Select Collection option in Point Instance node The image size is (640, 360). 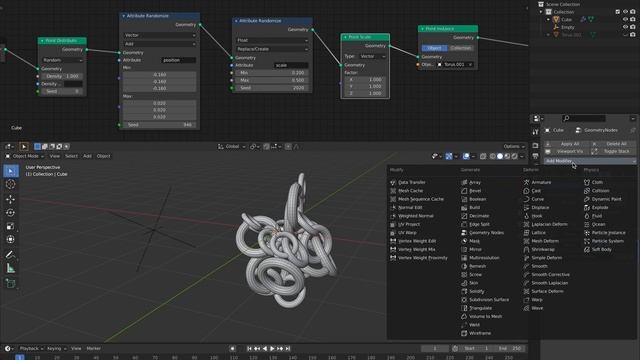pyautogui.click(x=461, y=48)
